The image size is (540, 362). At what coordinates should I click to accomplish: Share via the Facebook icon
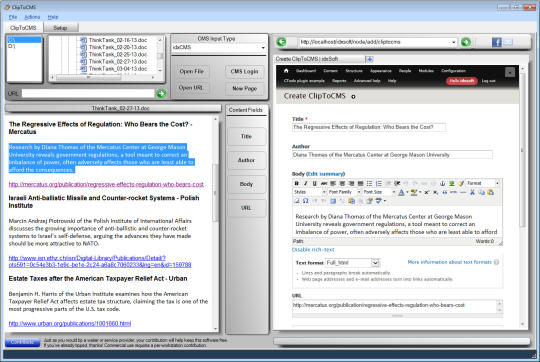coord(496,42)
